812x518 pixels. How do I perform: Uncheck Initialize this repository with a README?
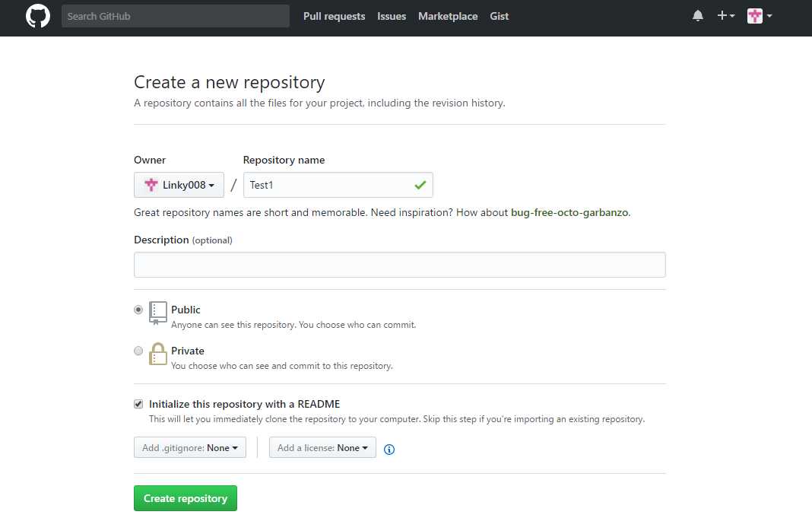138,404
